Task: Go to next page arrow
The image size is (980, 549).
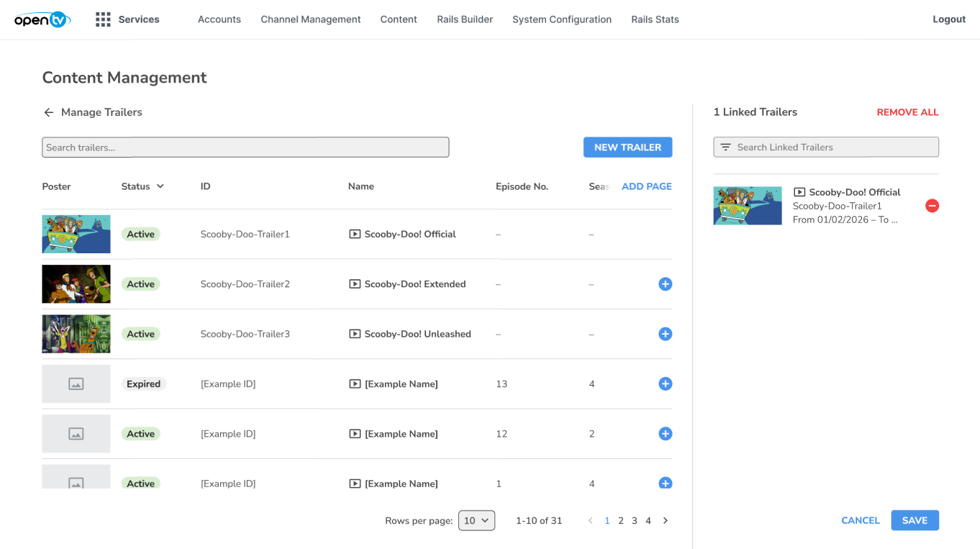Action: coord(666,521)
